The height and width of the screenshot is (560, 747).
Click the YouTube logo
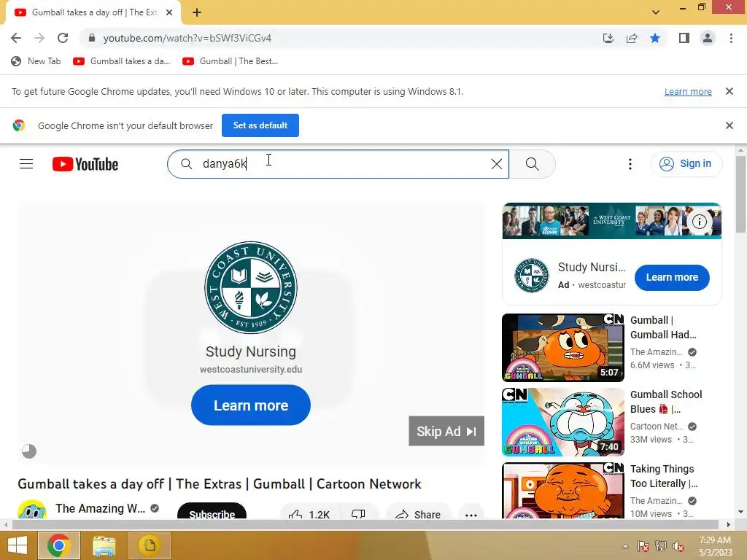pyautogui.click(x=85, y=164)
